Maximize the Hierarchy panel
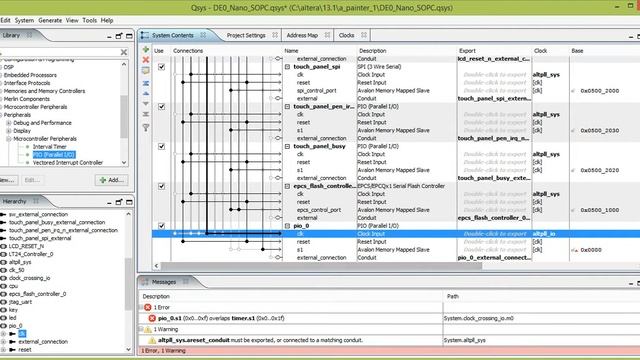Viewport: 640px width, 360px height. pyautogui.click(x=129, y=202)
